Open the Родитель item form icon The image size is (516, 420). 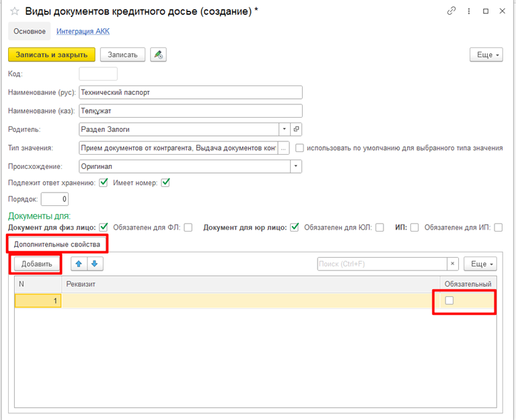click(x=296, y=129)
